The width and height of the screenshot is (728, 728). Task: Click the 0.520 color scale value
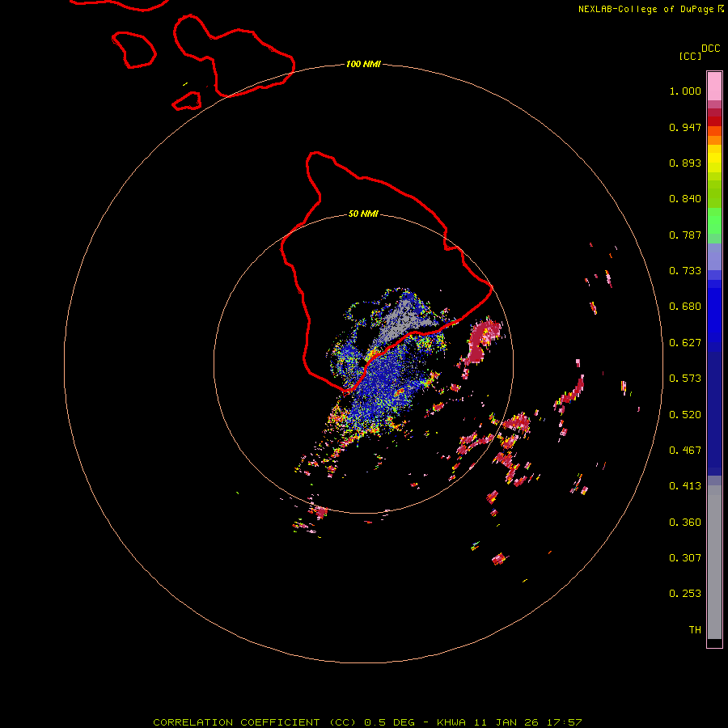685,415
